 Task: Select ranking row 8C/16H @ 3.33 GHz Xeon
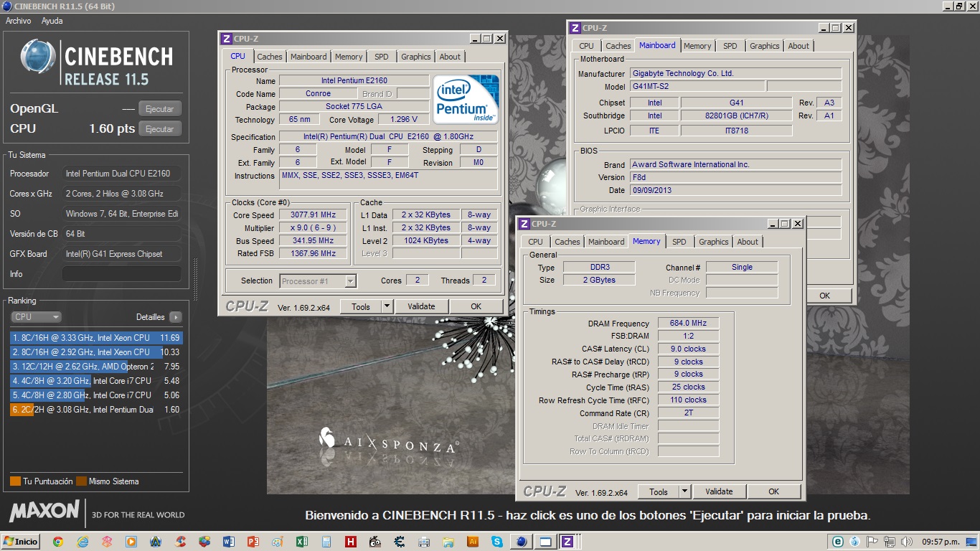[x=96, y=338]
